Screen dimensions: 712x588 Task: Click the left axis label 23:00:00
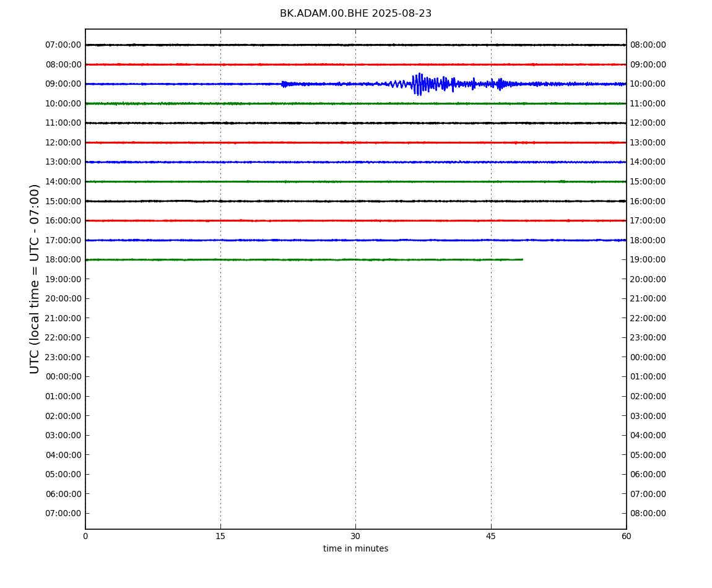coord(63,357)
